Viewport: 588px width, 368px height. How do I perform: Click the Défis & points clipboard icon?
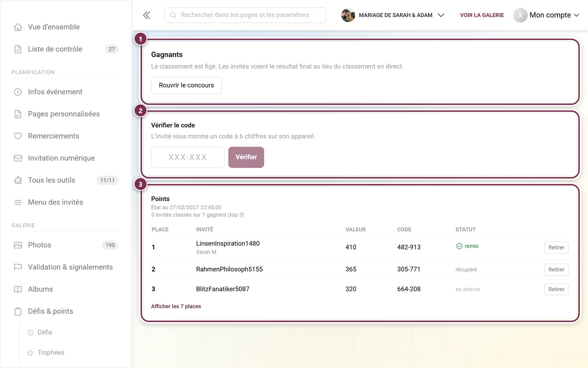click(x=18, y=312)
